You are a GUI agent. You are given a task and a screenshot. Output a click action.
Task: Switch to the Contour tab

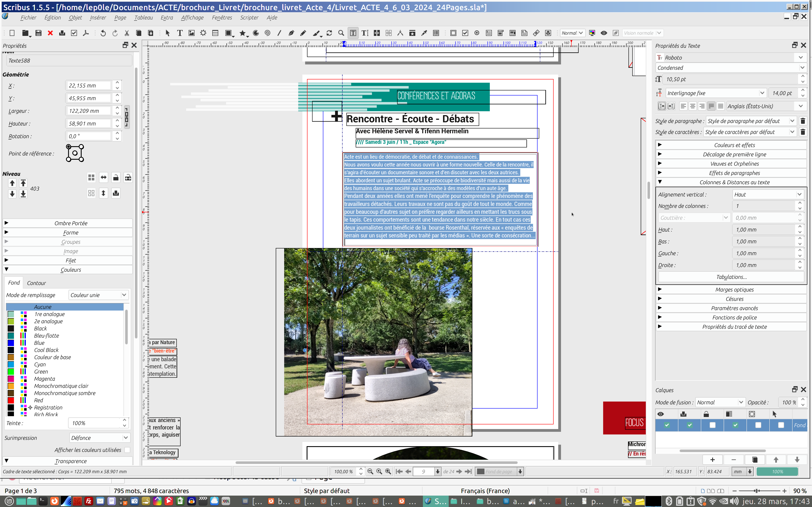click(x=36, y=283)
